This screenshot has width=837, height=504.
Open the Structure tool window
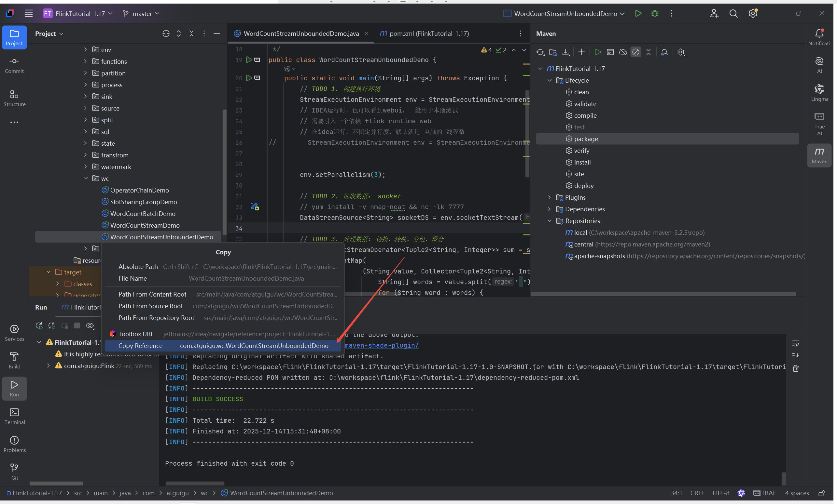[x=14, y=98]
